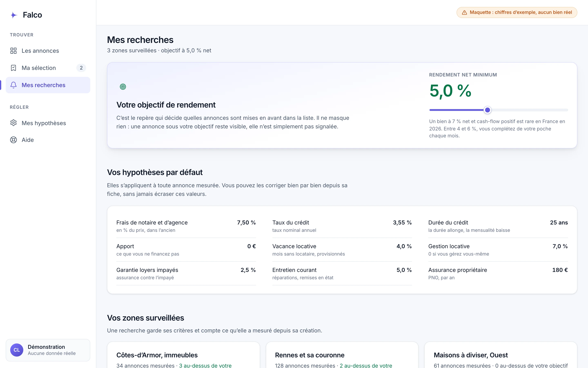Click the Frais de notaire value 7,50 %

(246, 222)
